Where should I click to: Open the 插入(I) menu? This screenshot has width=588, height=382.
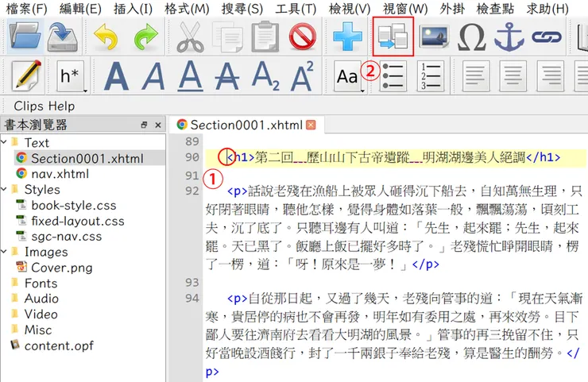[x=133, y=9]
